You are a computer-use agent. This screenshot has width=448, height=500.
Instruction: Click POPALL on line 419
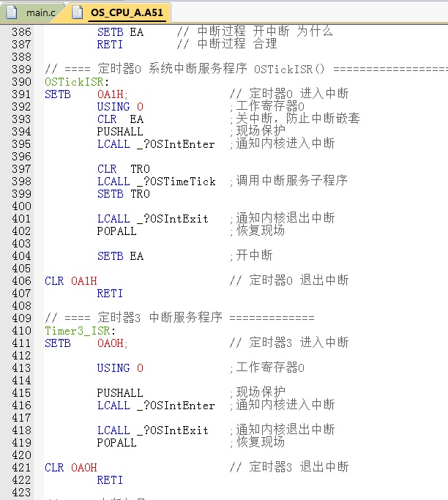(x=116, y=442)
